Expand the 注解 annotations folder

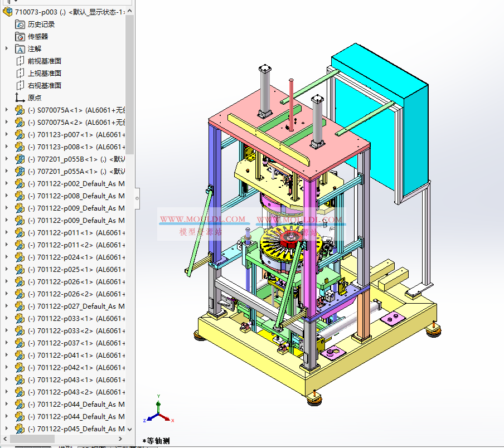point(7,48)
